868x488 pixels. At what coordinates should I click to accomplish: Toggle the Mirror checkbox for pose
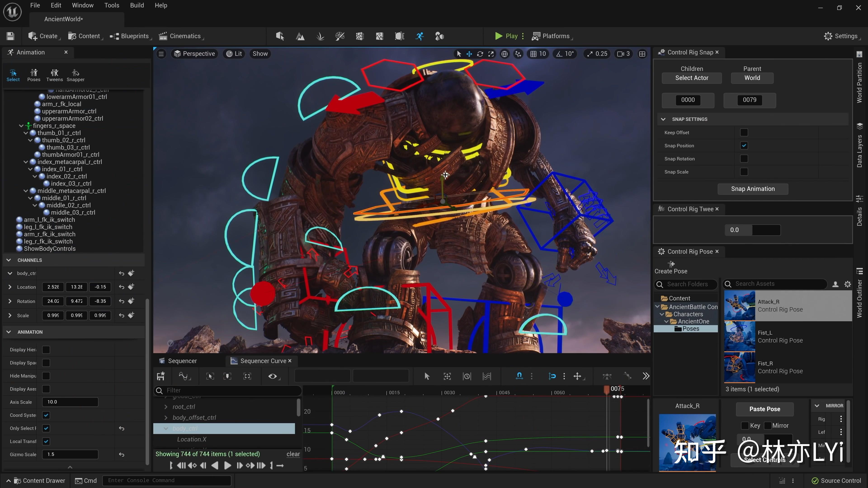[768, 426]
